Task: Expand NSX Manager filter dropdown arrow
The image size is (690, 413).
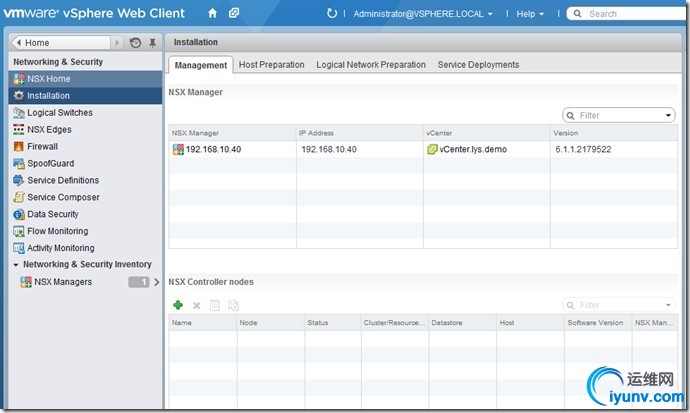Action: coord(669,116)
